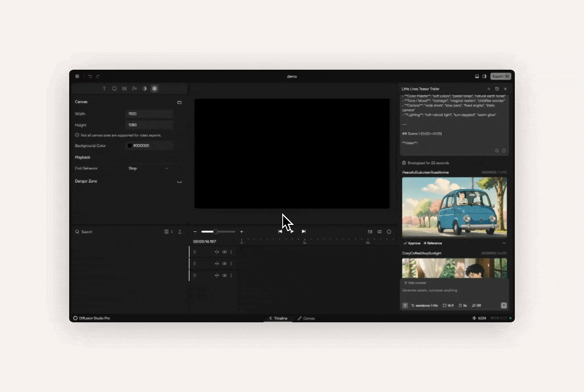
Task: Approve the PeacefulSuburbanRoadAnime clip
Action: point(412,243)
